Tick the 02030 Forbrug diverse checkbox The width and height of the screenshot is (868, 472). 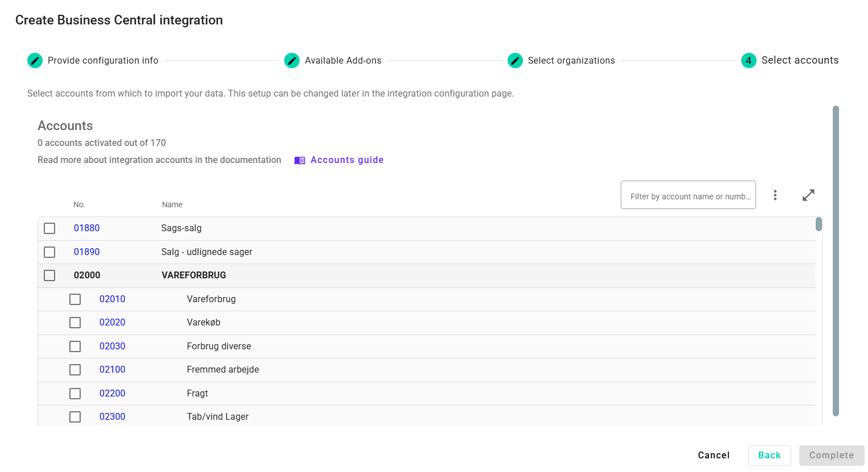coord(75,346)
